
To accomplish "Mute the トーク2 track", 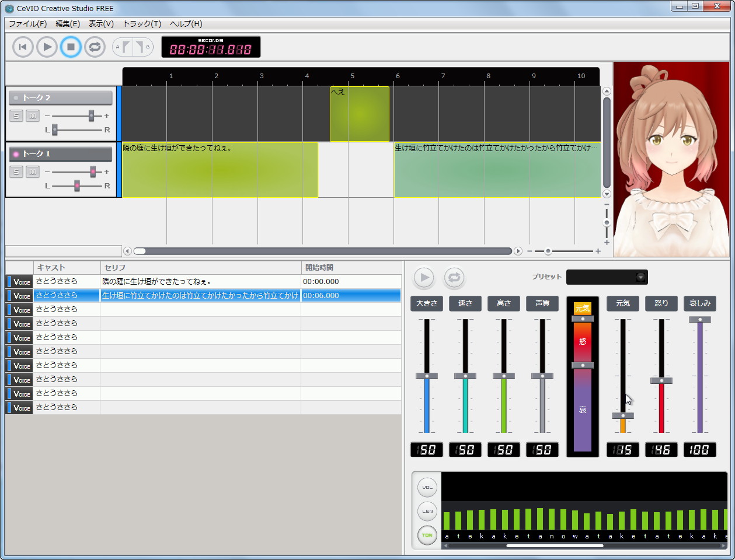I will pyautogui.click(x=32, y=116).
